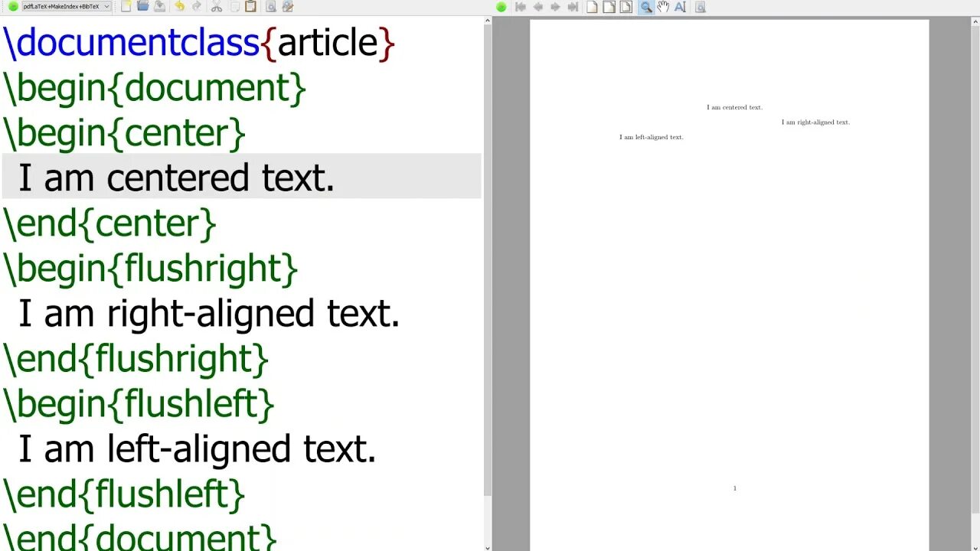
Task: Click right-aligned text in the PDF preview
Action: tap(815, 122)
